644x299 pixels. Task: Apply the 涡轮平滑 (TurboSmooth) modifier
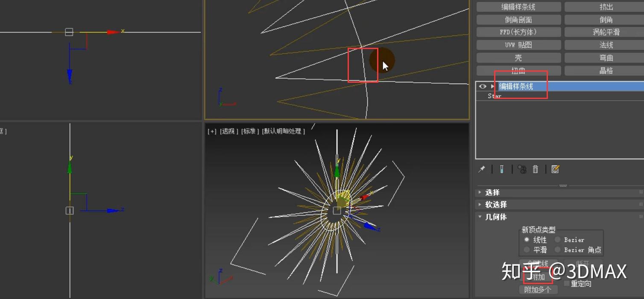tap(606, 32)
